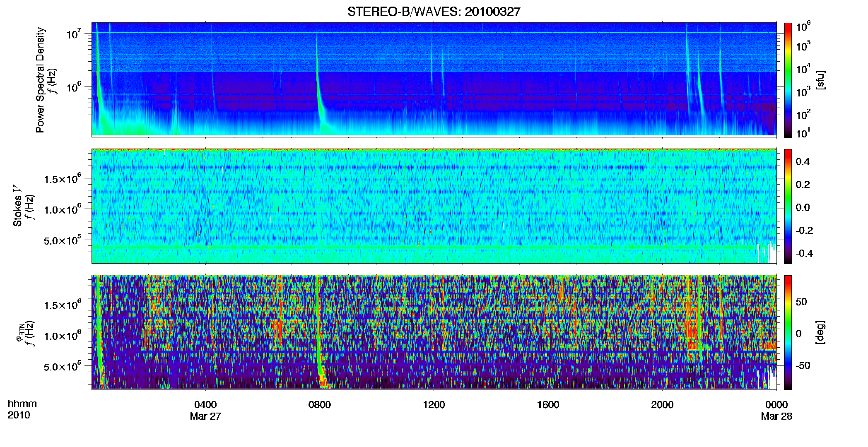Screen dimensions: 868x447
Task: Click the Mar 27 date label
Action: [x=205, y=416]
